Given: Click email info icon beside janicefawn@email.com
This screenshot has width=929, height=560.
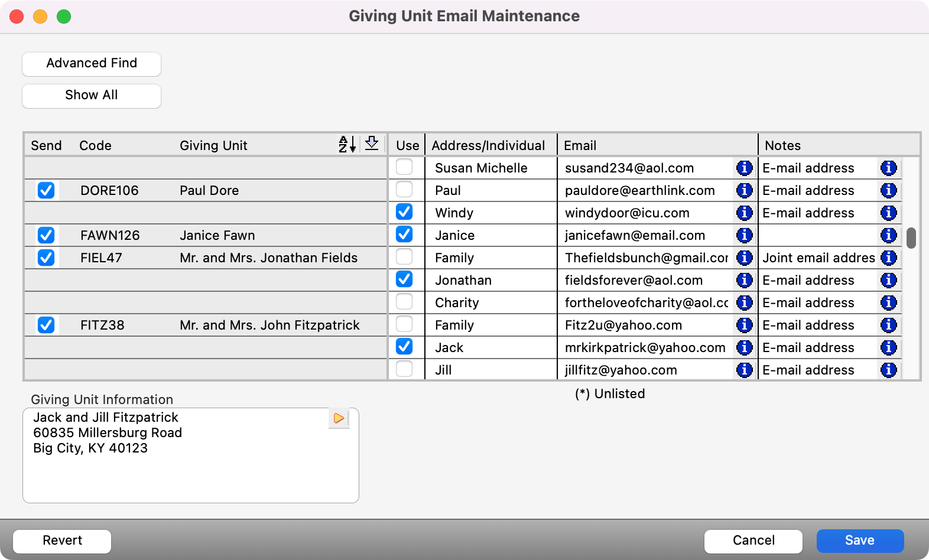Looking at the screenshot, I should pos(744,235).
